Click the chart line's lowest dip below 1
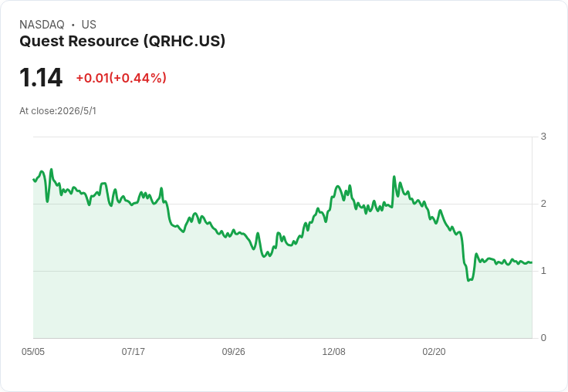 (469, 279)
